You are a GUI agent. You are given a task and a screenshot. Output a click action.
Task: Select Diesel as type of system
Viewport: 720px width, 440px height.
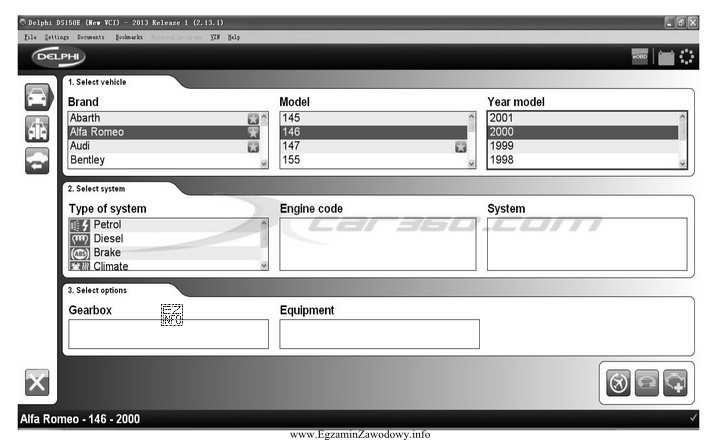[x=164, y=239]
